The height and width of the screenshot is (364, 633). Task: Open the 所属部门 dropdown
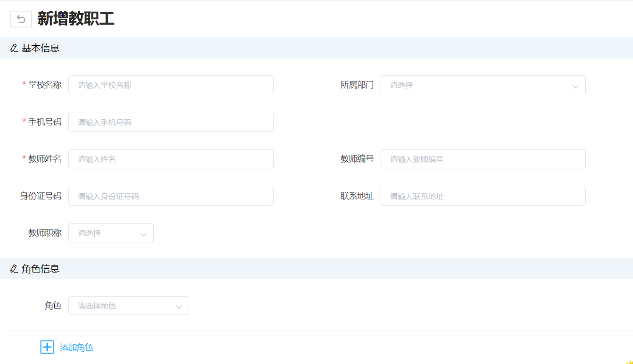point(483,85)
